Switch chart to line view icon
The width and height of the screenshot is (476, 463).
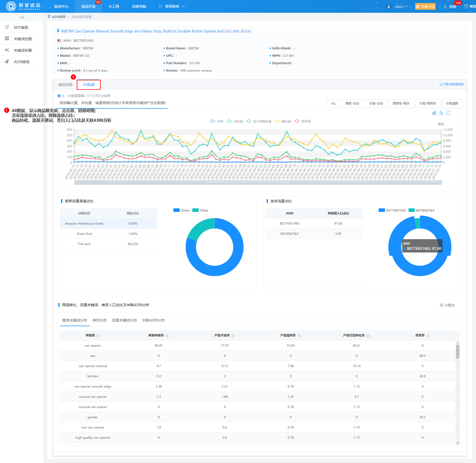click(441, 113)
